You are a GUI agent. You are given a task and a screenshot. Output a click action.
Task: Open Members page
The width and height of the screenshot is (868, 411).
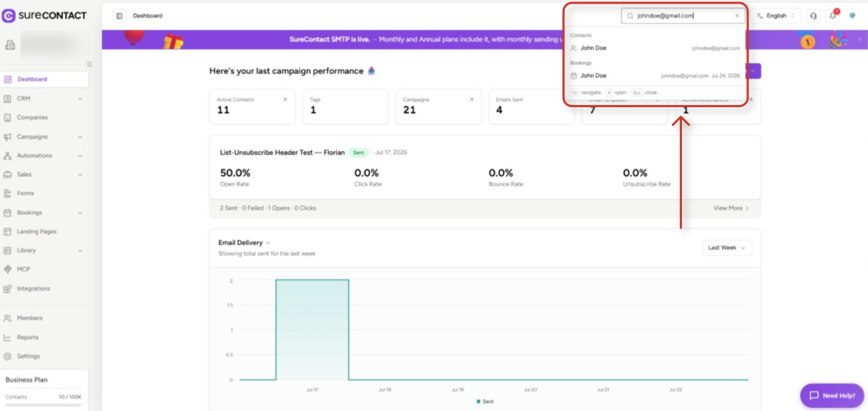pyautogui.click(x=30, y=318)
